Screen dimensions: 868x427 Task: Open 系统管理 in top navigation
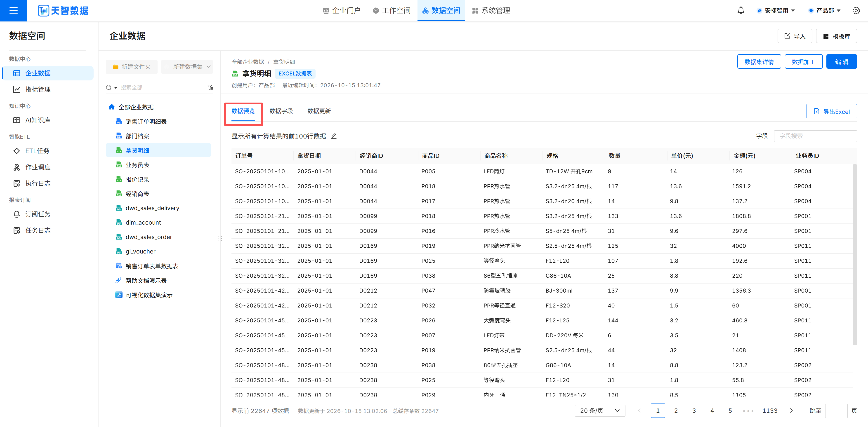click(491, 11)
